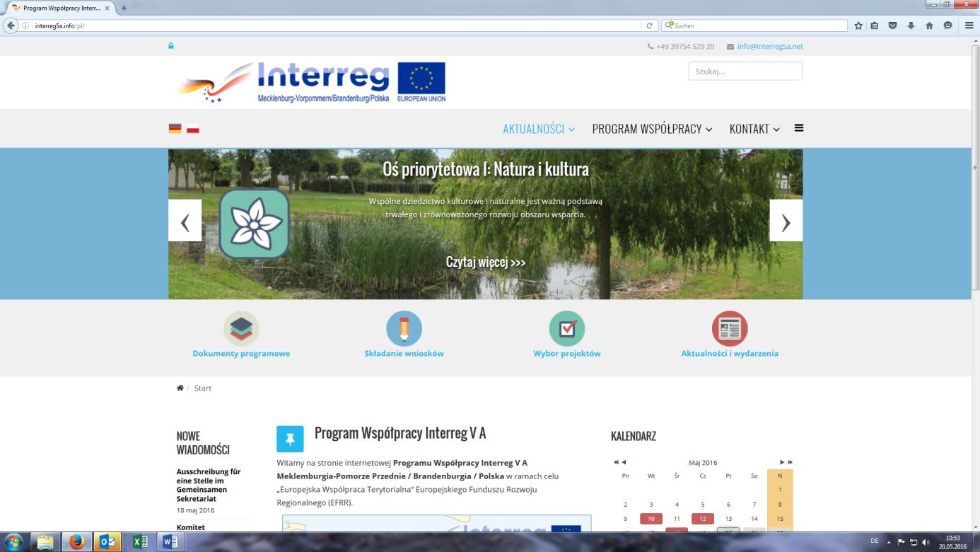Reload the page with the refresh button
The width and height of the screenshot is (980, 552).
(649, 25)
